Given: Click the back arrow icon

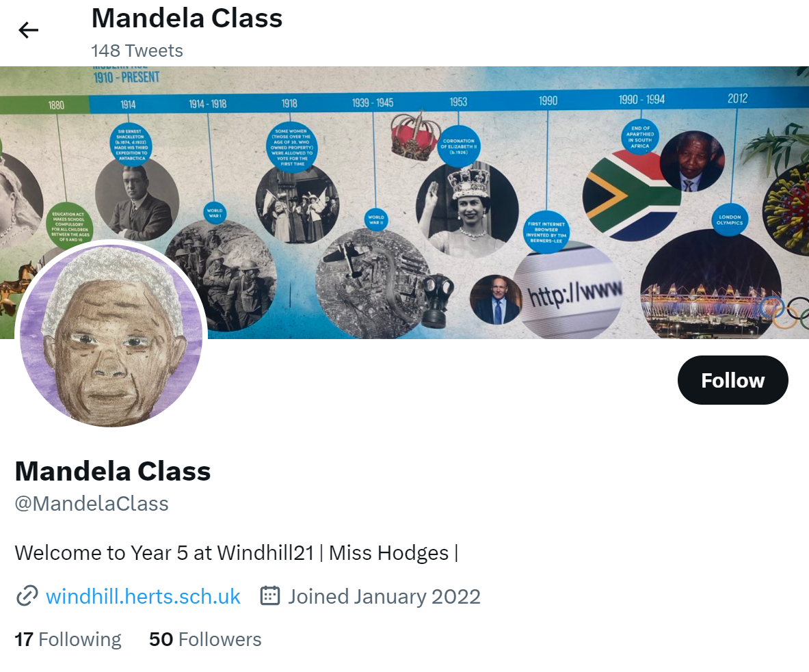Looking at the screenshot, I should tap(28, 31).
